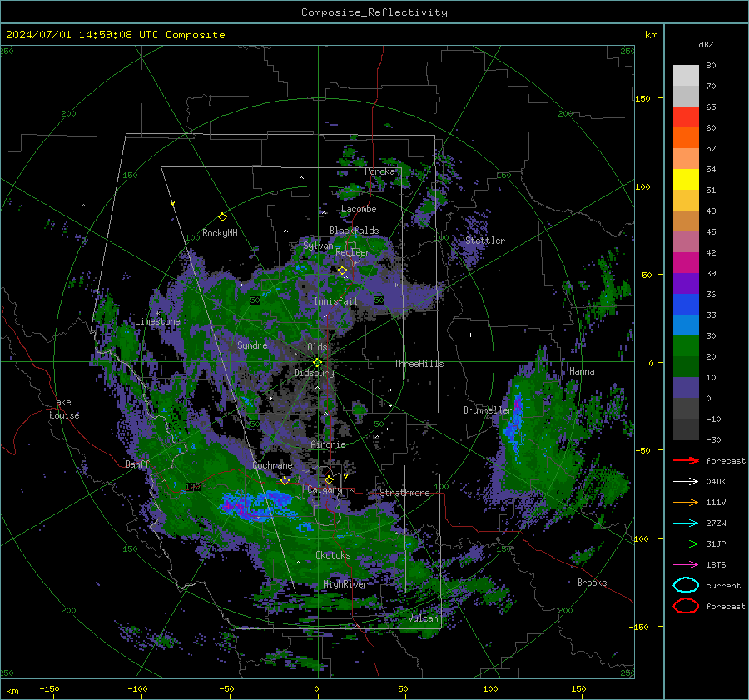The image size is (749, 700).
Task: Click the yellow diamond marker below RedDeer
Action: pyautogui.click(x=342, y=271)
